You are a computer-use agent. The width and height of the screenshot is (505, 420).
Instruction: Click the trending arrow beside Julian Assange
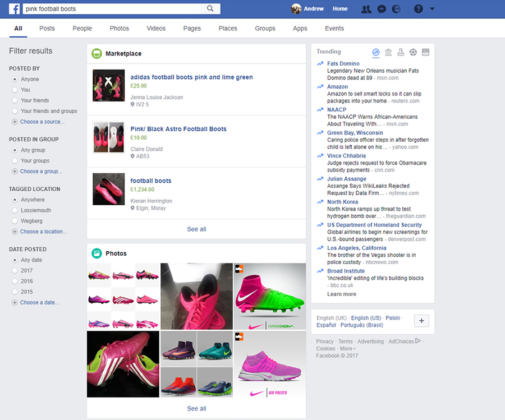coord(320,179)
